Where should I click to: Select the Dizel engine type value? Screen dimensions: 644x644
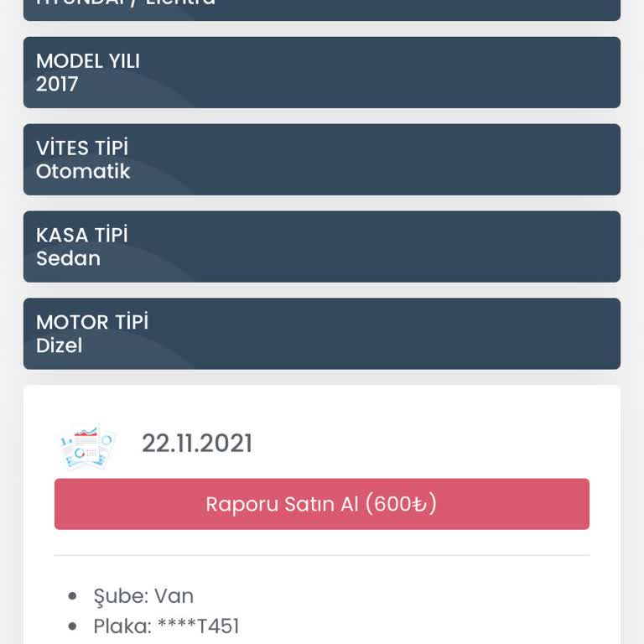[59, 345]
